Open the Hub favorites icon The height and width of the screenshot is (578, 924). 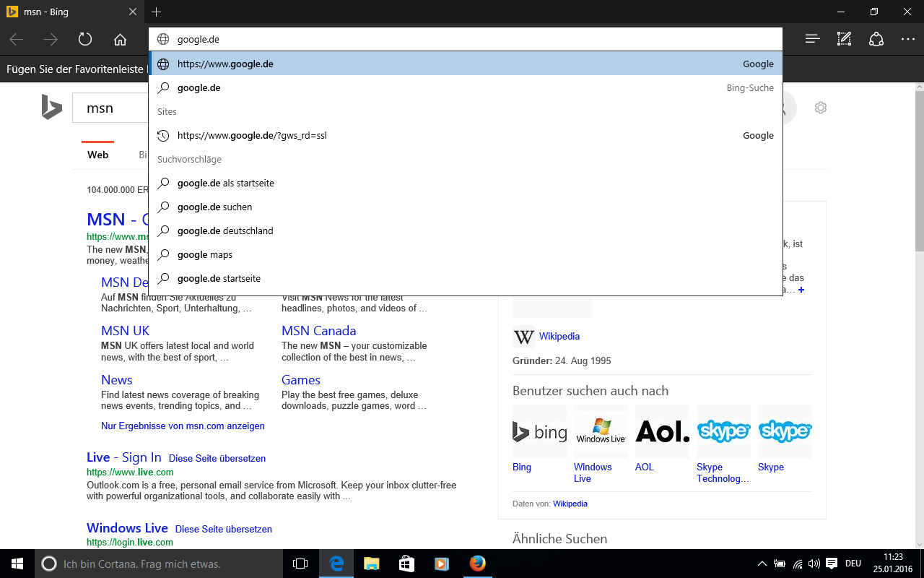[813, 39]
